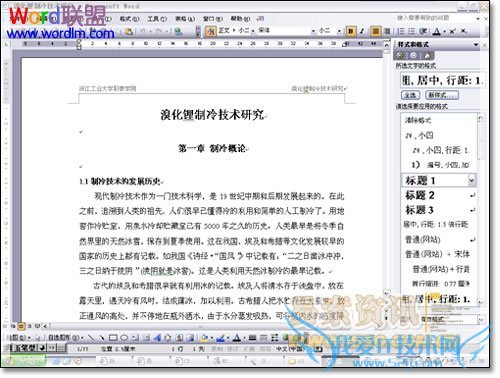Toggle Italic formatting in the toolbar

click(x=362, y=31)
